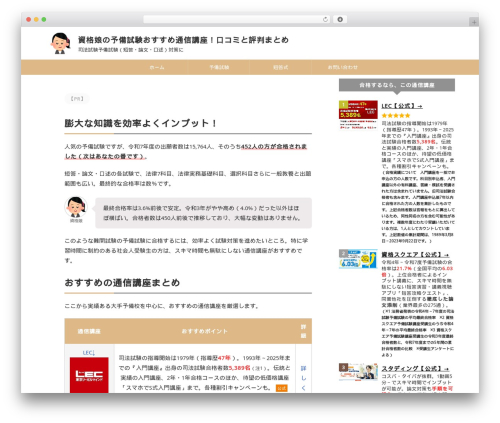500x423 pixels.
Task: Click the five-star rating under LEC link
Action: click(396, 116)
